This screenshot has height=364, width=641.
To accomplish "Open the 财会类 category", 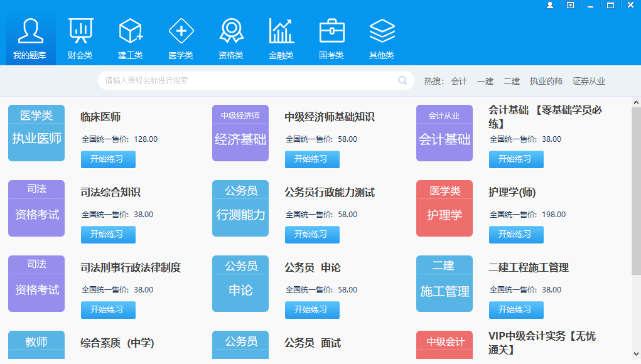I will (x=80, y=40).
